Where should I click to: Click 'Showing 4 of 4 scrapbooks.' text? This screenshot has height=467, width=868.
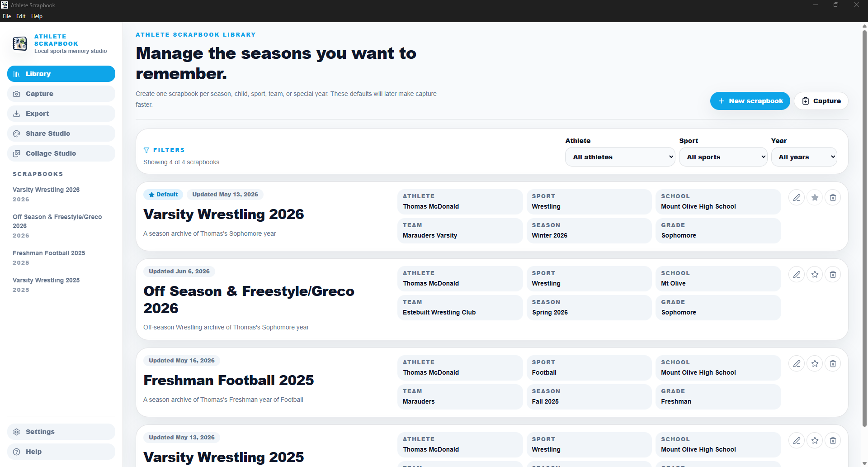(x=182, y=162)
